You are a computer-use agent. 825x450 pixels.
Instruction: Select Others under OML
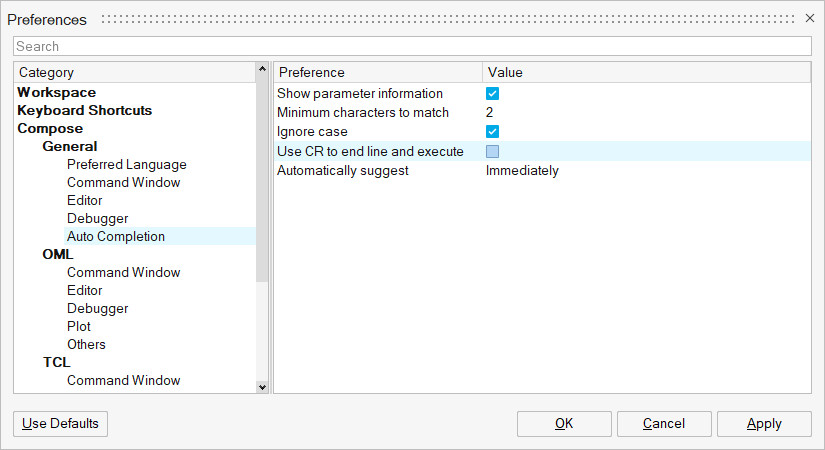(x=86, y=344)
